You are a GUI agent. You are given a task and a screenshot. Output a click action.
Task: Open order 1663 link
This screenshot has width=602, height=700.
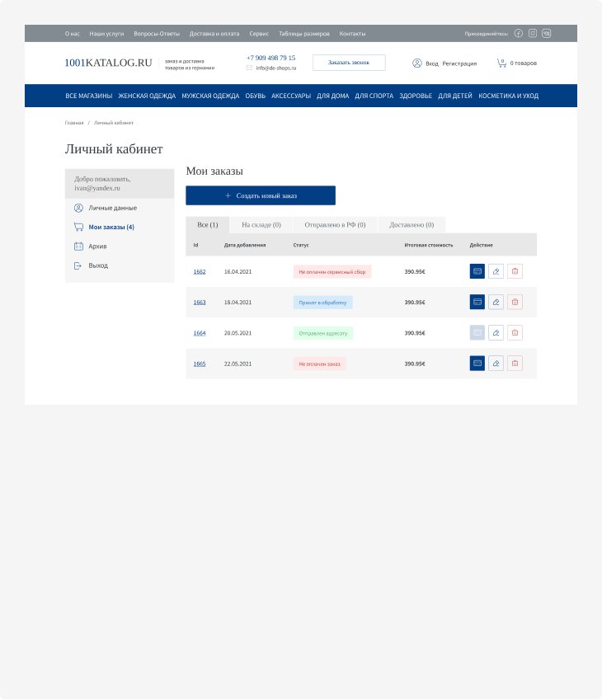click(x=200, y=303)
